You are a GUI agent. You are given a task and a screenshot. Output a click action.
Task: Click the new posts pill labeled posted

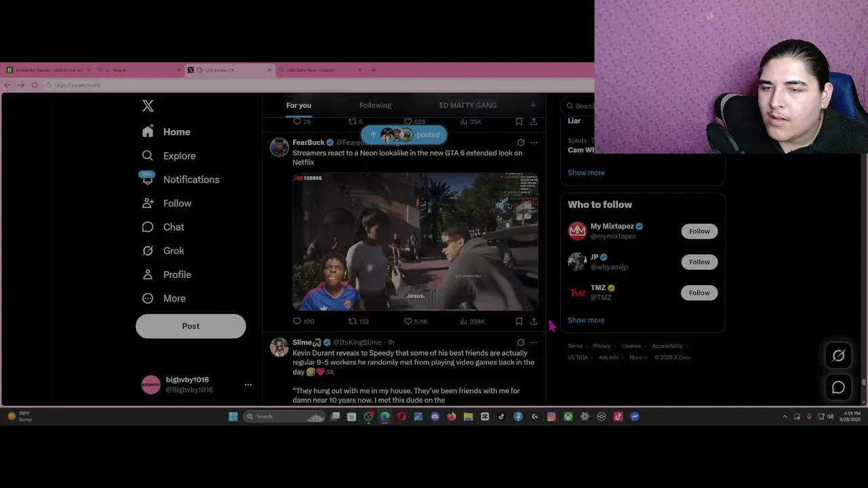pos(404,134)
